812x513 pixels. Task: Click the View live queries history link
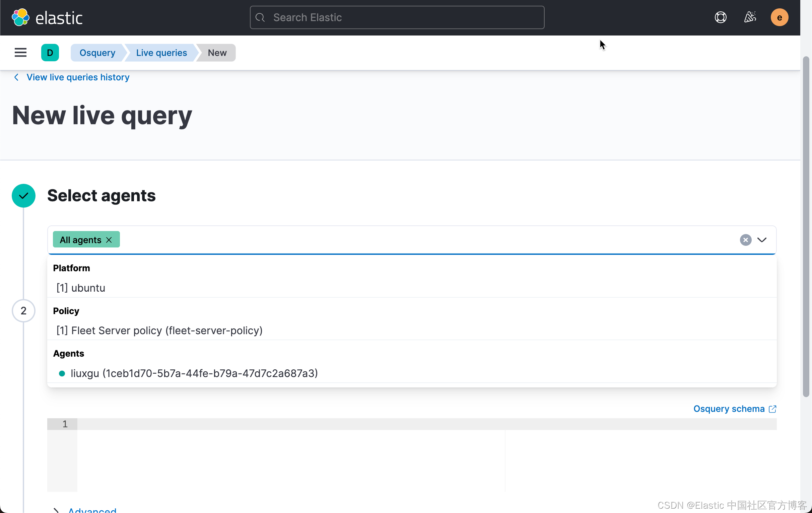click(x=78, y=77)
